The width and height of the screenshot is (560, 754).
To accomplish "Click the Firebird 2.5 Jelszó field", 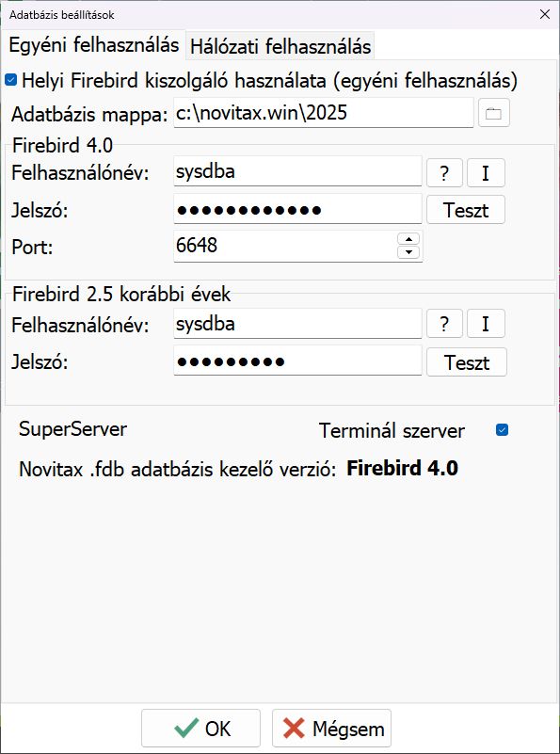I will pyautogui.click(x=297, y=361).
